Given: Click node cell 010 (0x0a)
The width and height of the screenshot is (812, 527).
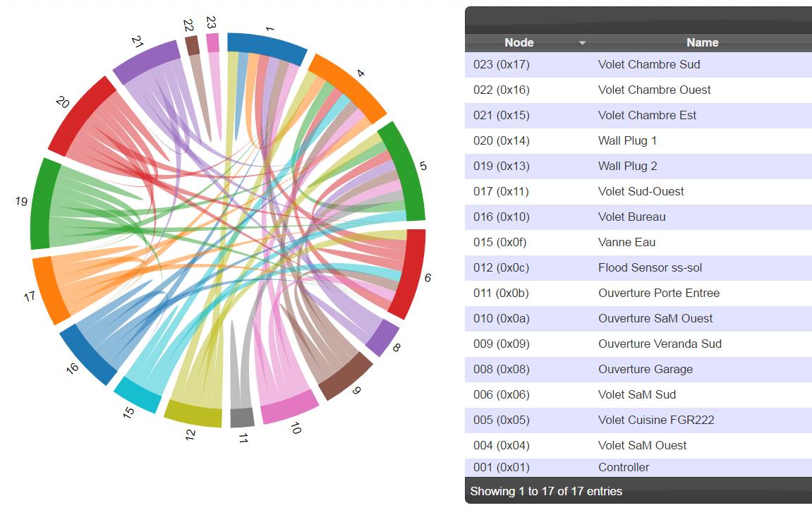Looking at the screenshot, I should (502, 318).
